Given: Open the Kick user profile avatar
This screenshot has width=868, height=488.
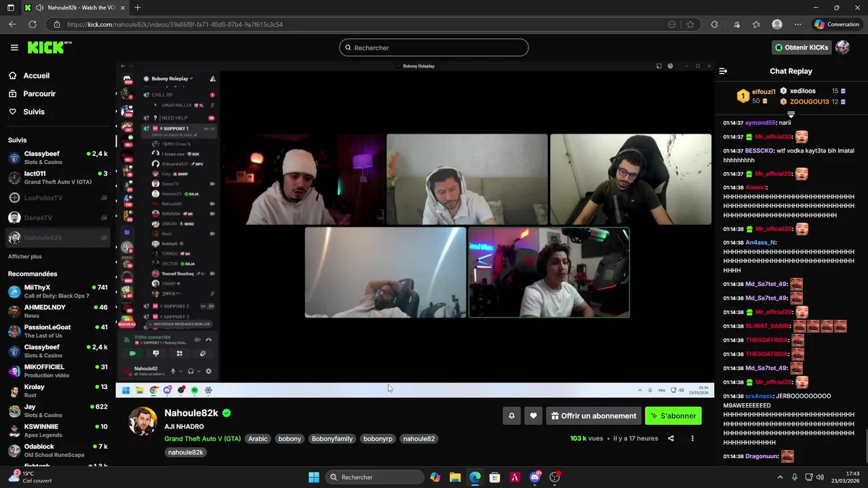Looking at the screenshot, I should click(843, 47).
